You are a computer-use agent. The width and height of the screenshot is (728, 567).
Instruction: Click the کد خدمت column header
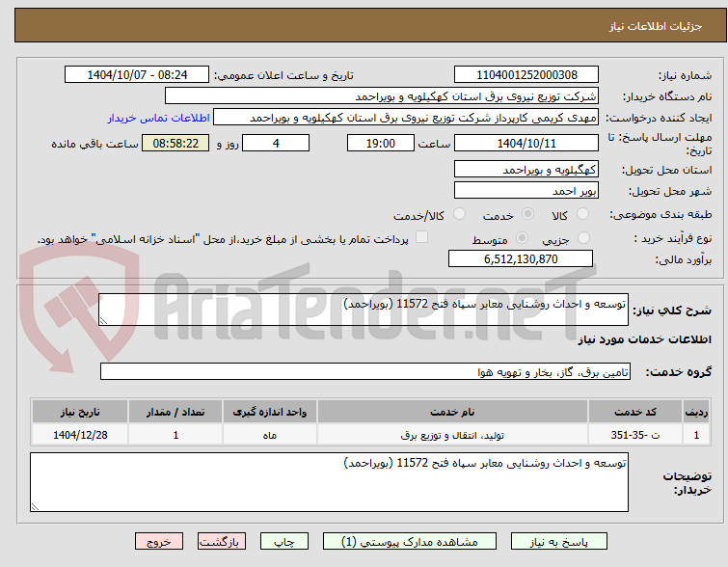point(635,412)
